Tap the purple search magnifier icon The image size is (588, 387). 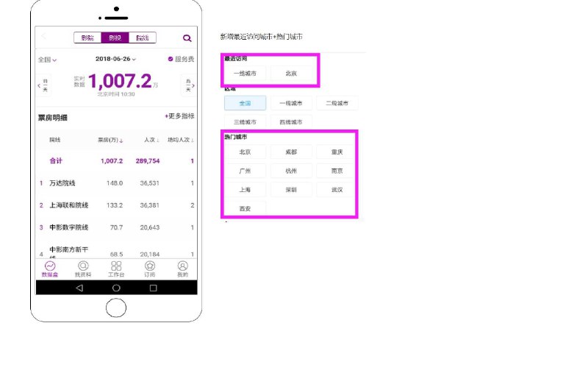pos(187,38)
